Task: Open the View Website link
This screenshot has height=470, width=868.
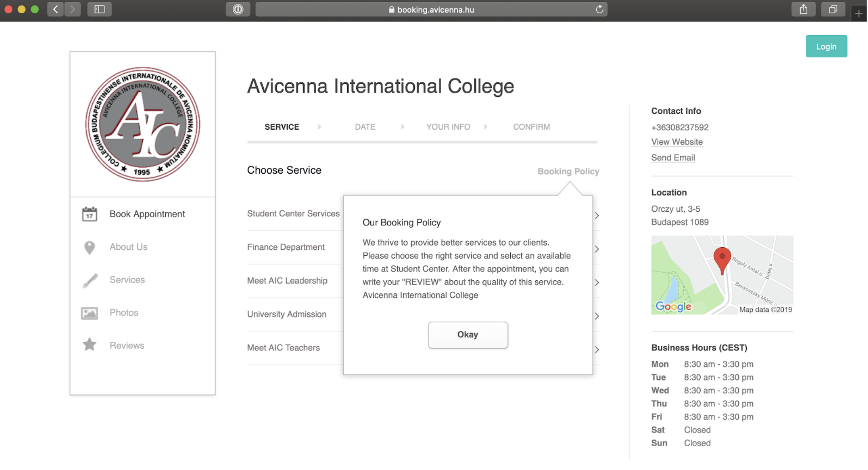Action: 677,142
